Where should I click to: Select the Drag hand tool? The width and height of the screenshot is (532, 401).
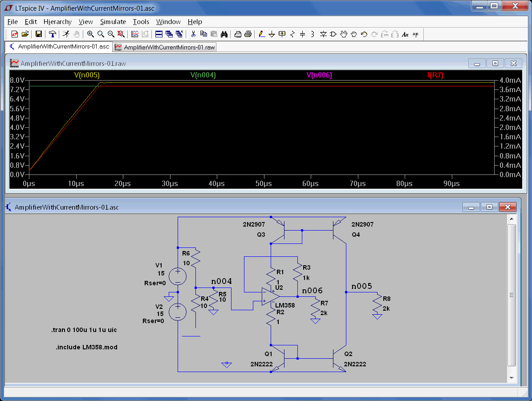click(x=354, y=34)
